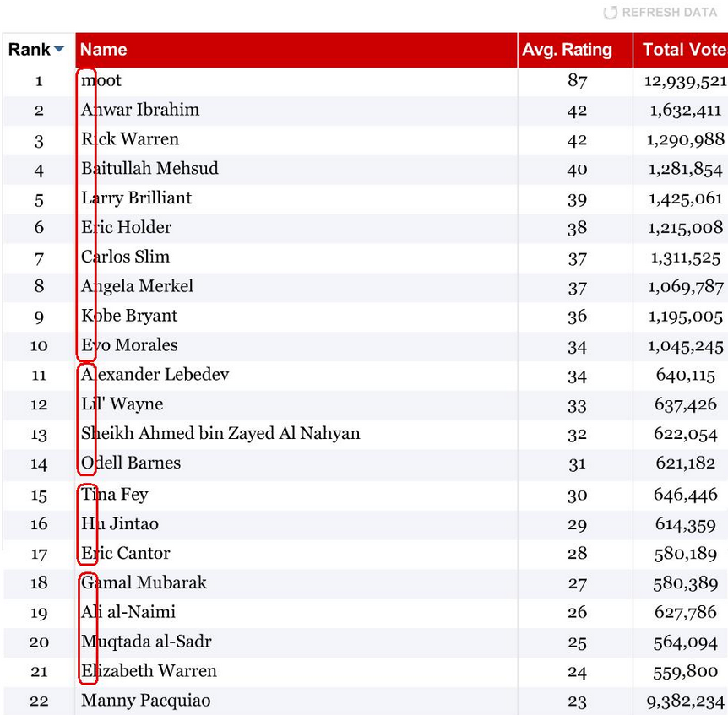Open Manny Pacquiao's entry
Viewport: 728px width, 715px height.
(x=146, y=701)
